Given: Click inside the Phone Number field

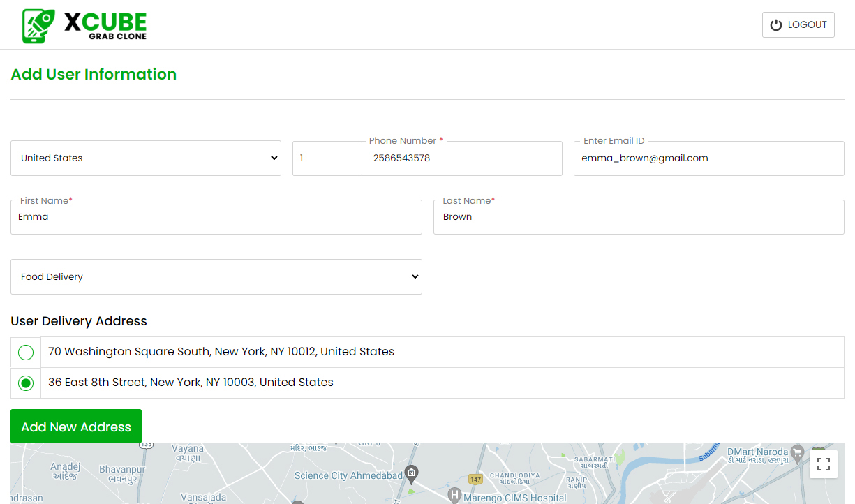Looking at the screenshot, I should [x=462, y=158].
